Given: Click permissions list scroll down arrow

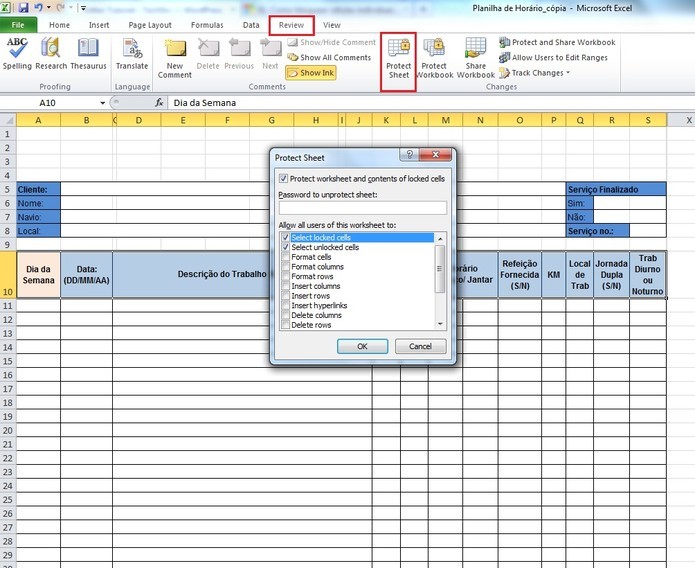Looking at the screenshot, I should point(440,324).
